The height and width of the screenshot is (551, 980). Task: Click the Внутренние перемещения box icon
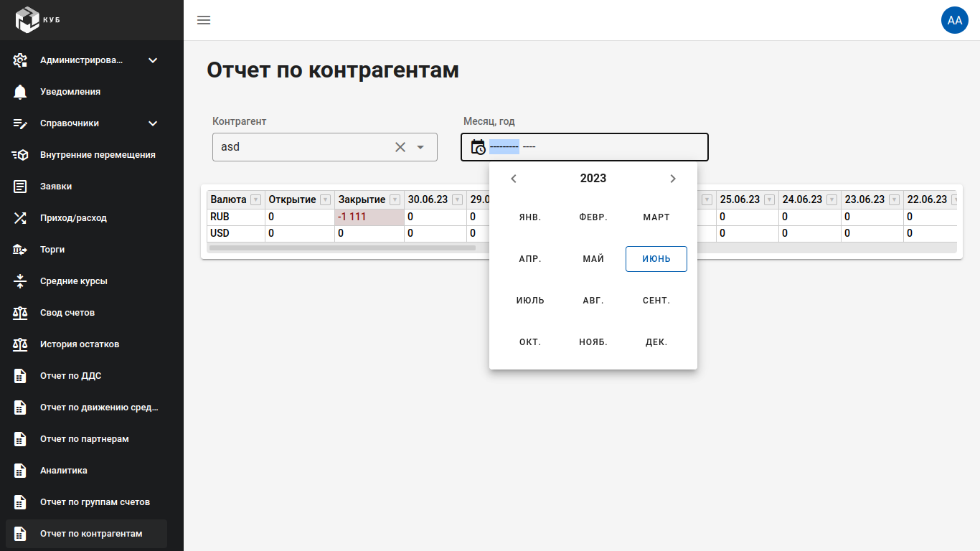point(20,155)
